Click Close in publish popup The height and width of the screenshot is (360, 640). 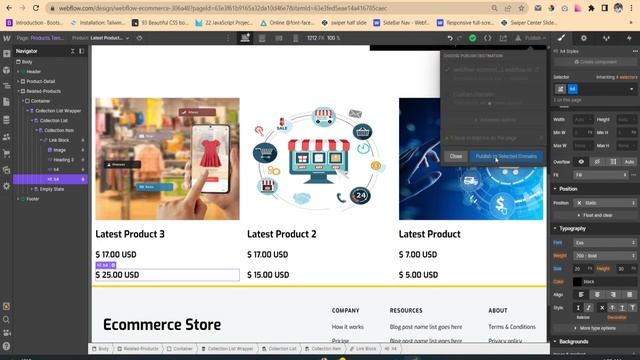[456, 156]
